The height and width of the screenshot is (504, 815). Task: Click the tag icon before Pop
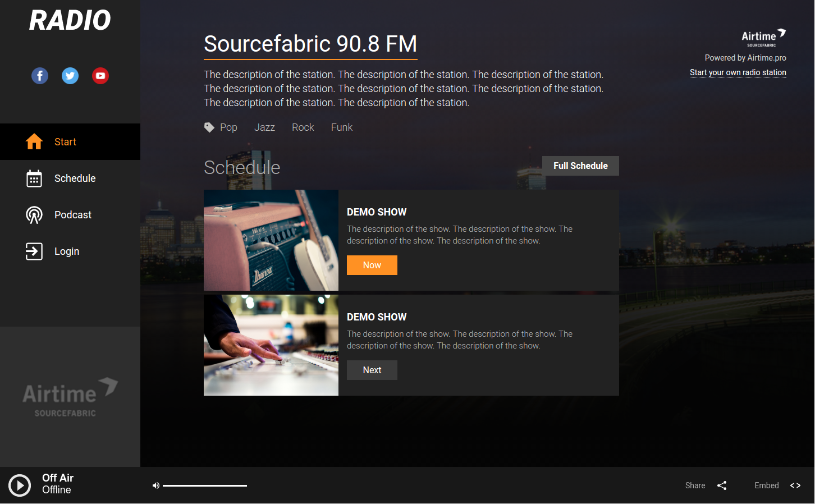click(209, 127)
